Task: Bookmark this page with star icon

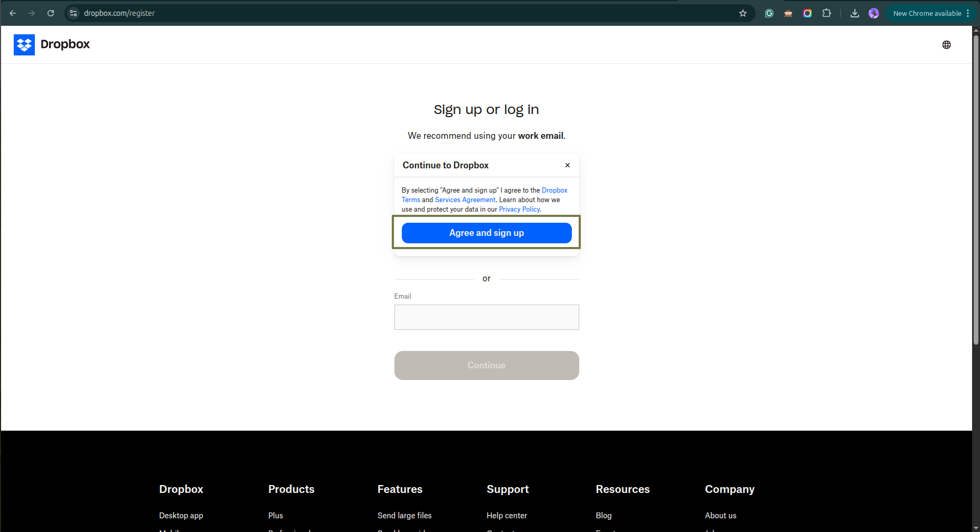Action: 743,13
